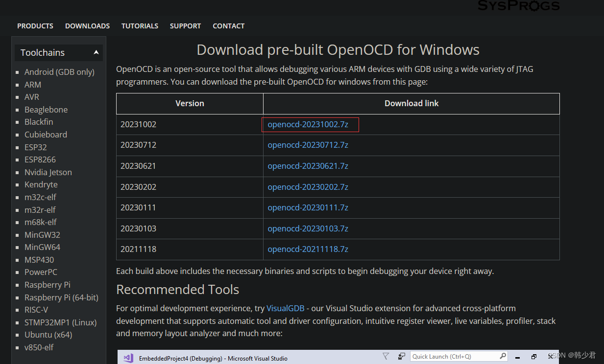Select version cell 20230111

190,207
